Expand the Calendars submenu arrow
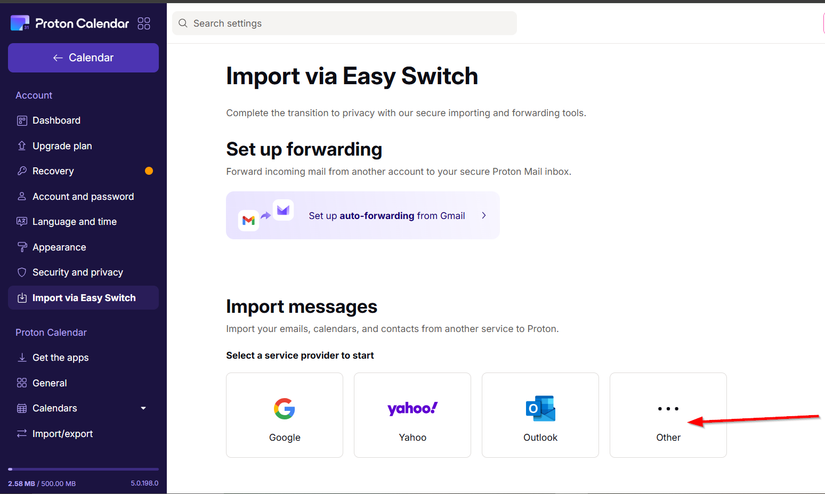 [143, 408]
